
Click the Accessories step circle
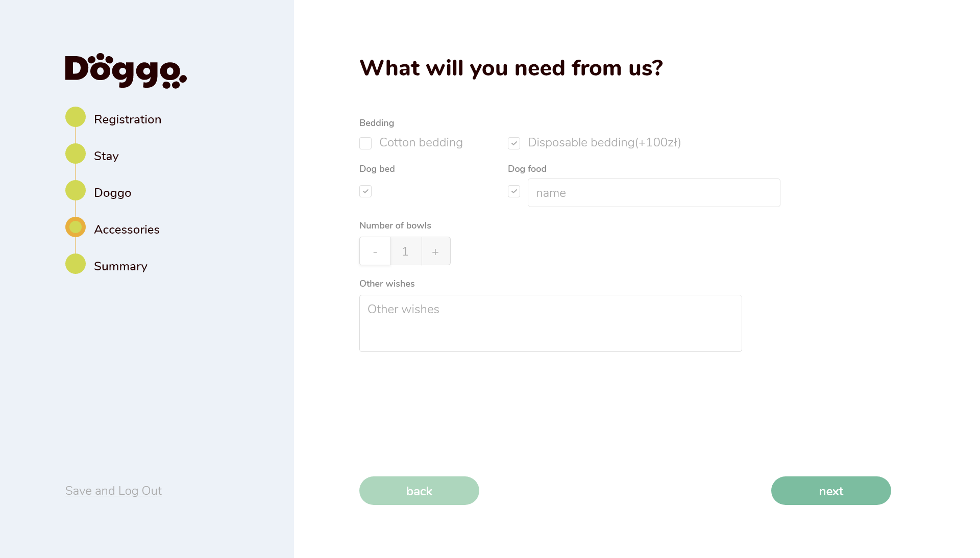click(x=76, y=227)
